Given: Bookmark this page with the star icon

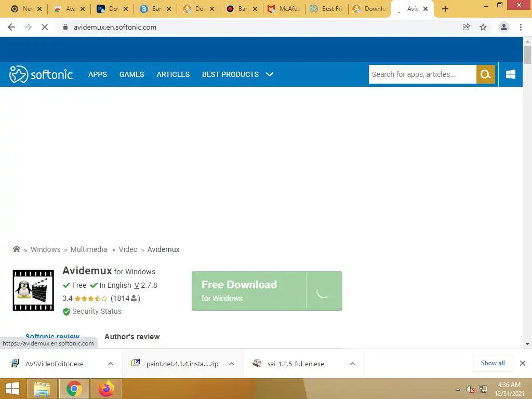Looking at the screenshot, I should 483,27.
